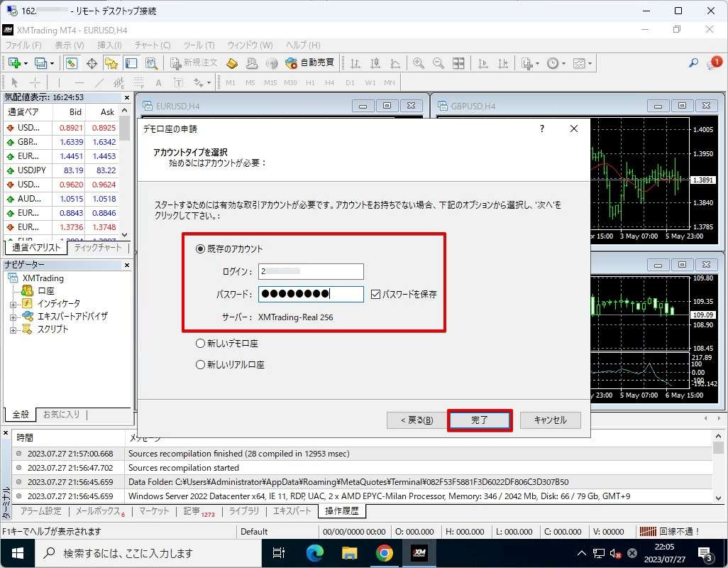The width and height of the screenshot is (728, 568).
Task: Open the New Chart dropdown arrow
Action: point(26,63)
